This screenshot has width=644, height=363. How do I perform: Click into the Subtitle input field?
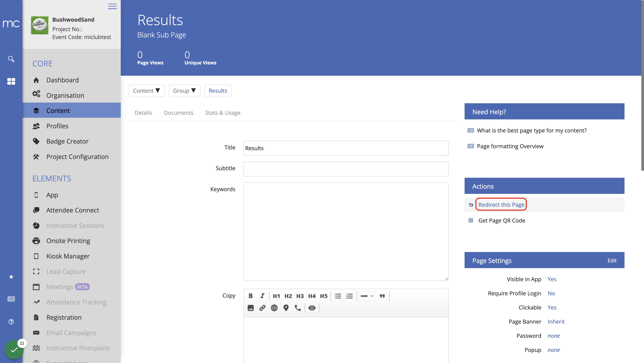pyautogui.click(x=346, y=169)
